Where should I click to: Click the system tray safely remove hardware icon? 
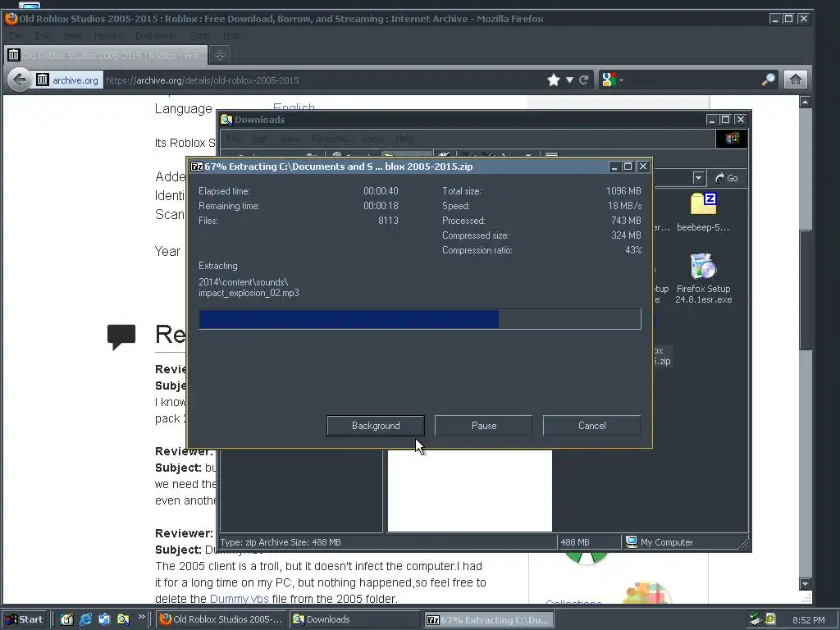[x=756, y=619]
